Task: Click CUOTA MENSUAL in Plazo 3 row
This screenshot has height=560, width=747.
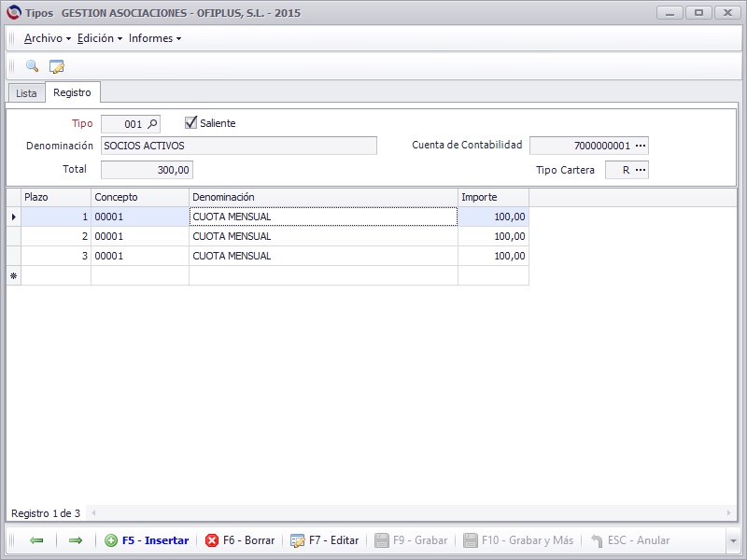Action: coord(323,256)
